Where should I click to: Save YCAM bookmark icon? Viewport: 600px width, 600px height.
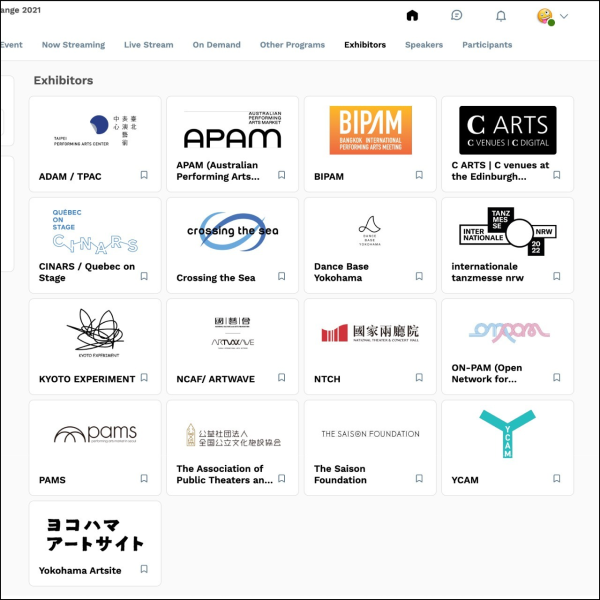557,478
